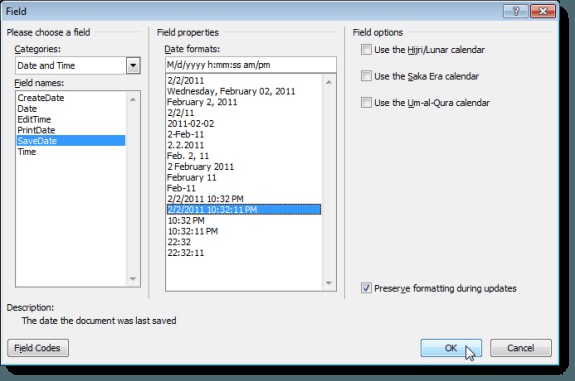Click Date formats scrollbar up arrow

pyautogui.click(x=329, y=82)
